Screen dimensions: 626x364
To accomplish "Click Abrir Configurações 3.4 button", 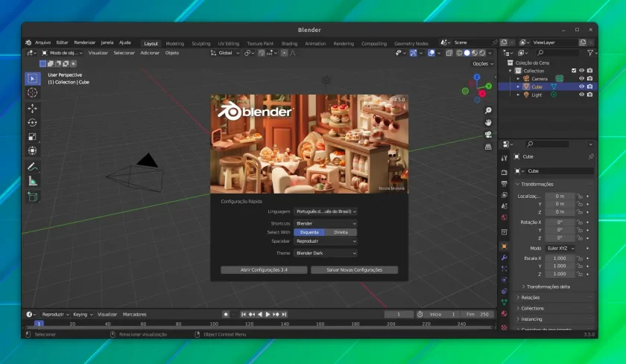I will coord(264,270).
